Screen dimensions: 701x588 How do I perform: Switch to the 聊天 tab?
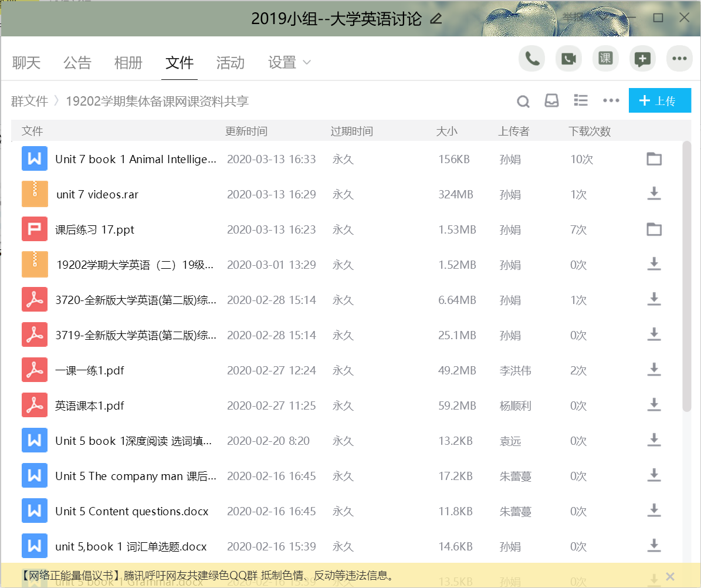[26, 63]
